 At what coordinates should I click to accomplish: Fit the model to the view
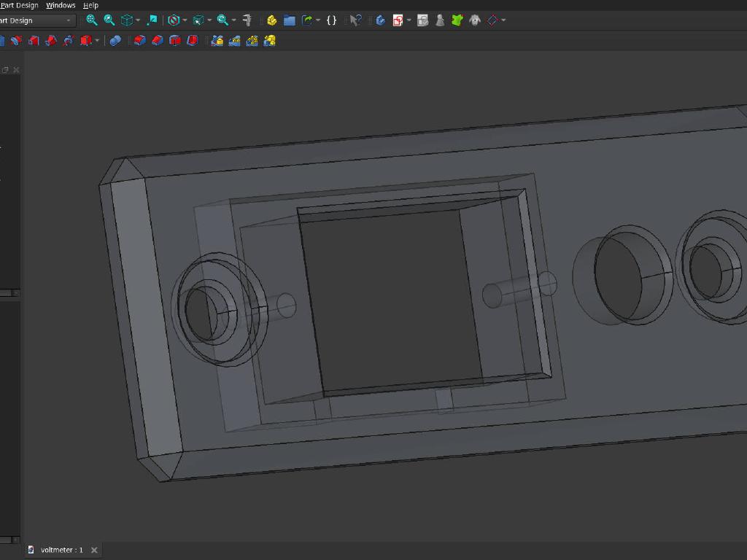coord(91,20)
